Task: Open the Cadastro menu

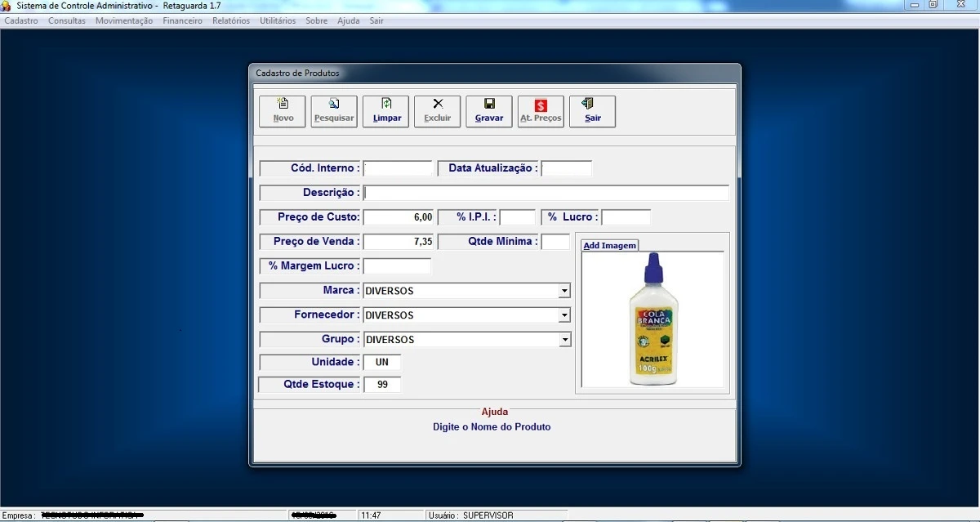Action: 21,21
